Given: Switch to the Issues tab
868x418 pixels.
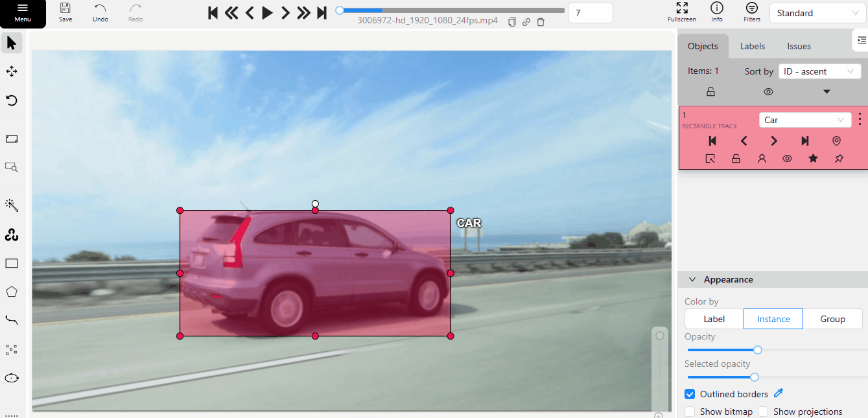Looking at the screenshot, I should click(799, 46).
